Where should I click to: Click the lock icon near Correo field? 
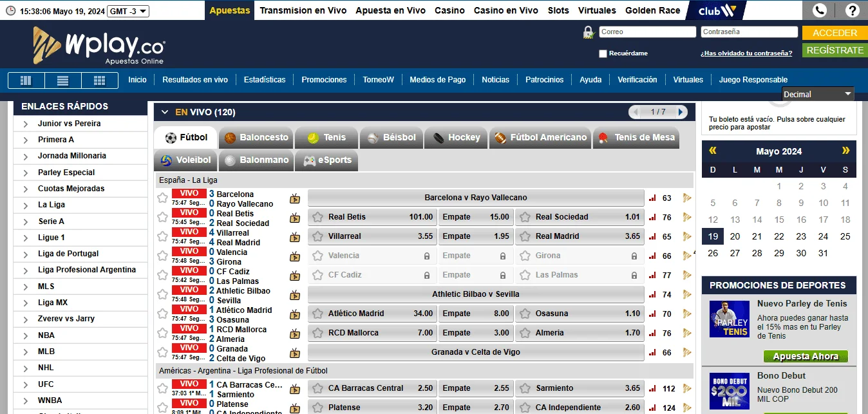coord(588,32)
